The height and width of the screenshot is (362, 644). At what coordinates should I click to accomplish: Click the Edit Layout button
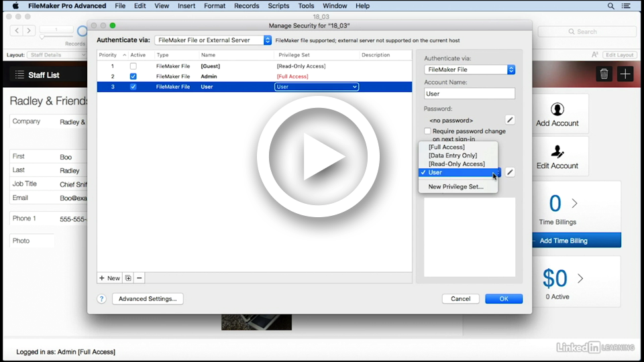tap(619, 54)
